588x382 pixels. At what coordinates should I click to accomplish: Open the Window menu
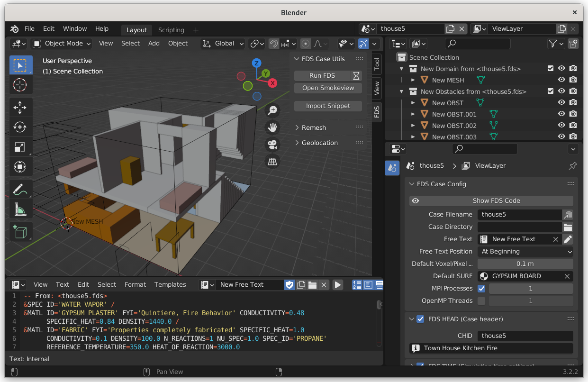click(x=75, y=28)
